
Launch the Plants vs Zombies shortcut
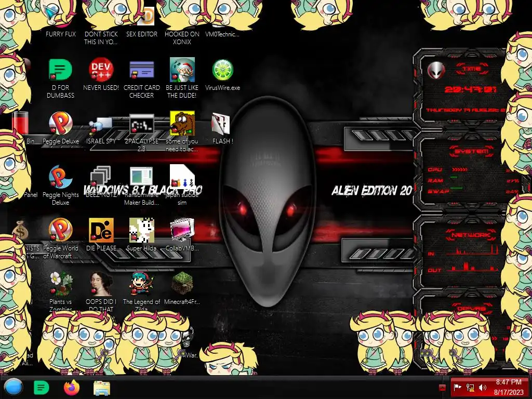coord(60,284)
